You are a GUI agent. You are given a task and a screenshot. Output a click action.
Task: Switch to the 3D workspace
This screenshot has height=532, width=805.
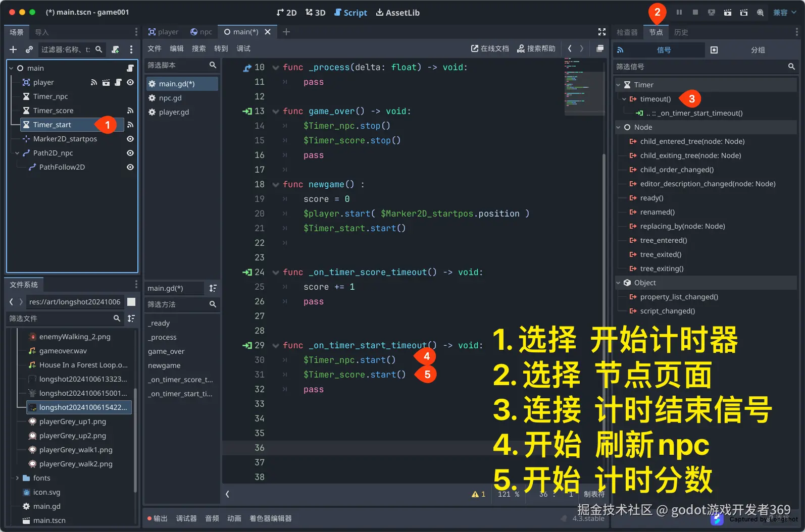click(315, 13)
